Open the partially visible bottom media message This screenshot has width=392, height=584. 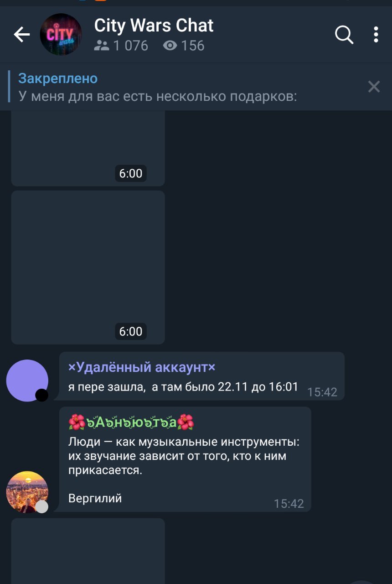(88, 551)
